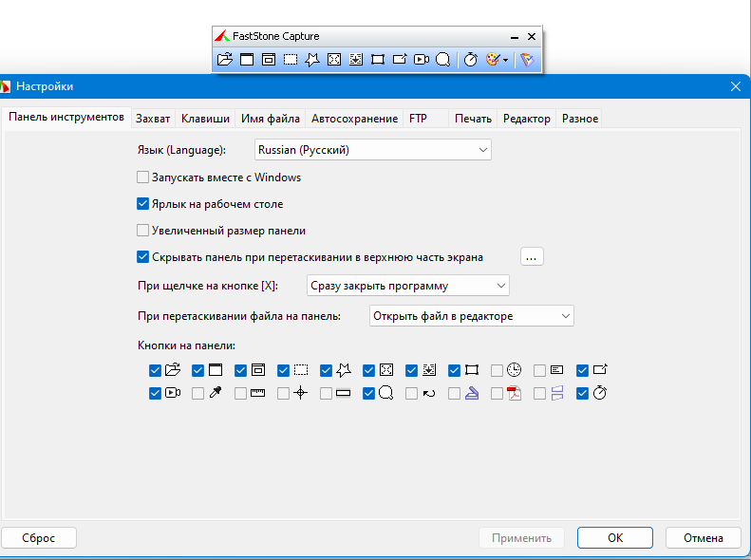Switch to the Клавиши tab
The height and width of the screenshot is (560, 751).
pyautogui.click(x=205, y=119)
